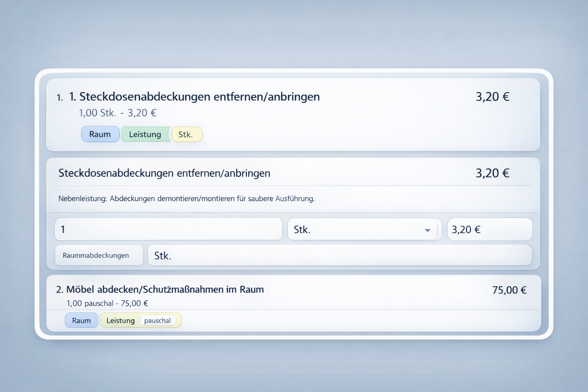Click the Raum tag under Möbel abdecken
588x392 pixels.
81,320
